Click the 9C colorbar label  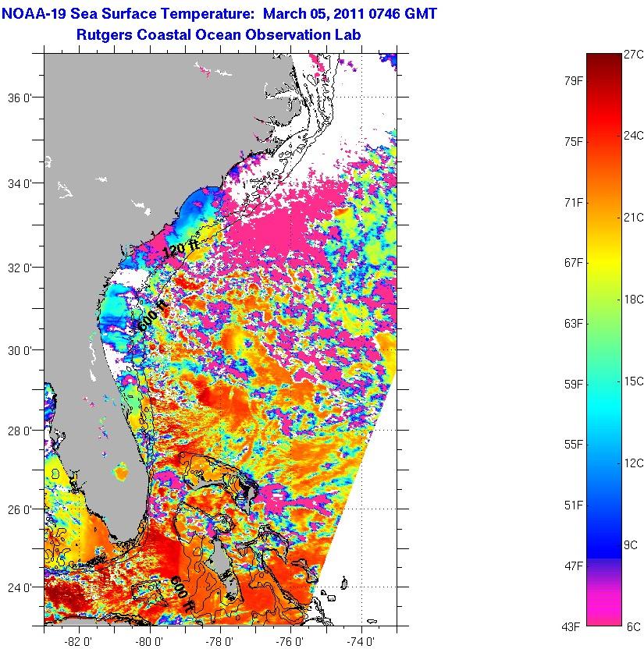tap(630, 545)
